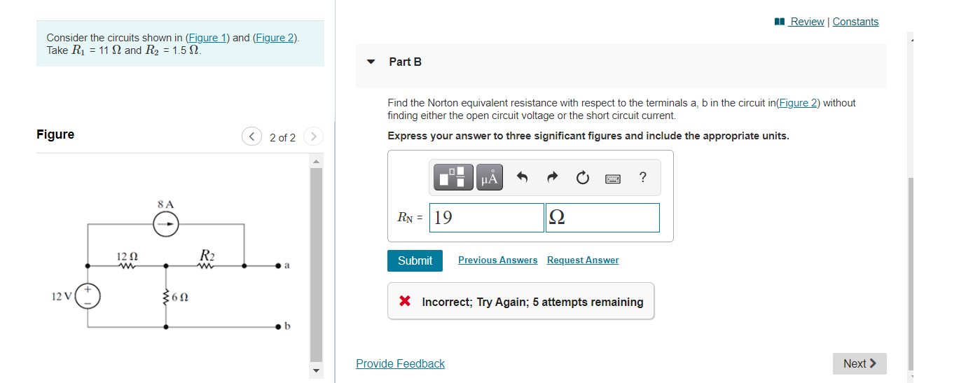Click the RN value input field
The image size is (980, 383).
pyautogui.click(x=487, y=218)
